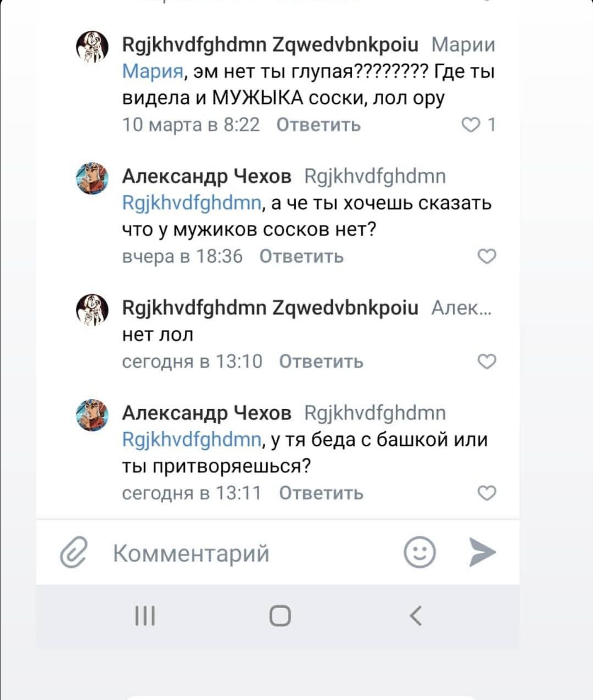Screen dimensions: 593x700
Task: Tap the avatar beside the нет лол comment
Action: pyautogui.click(x=92, y=309)
